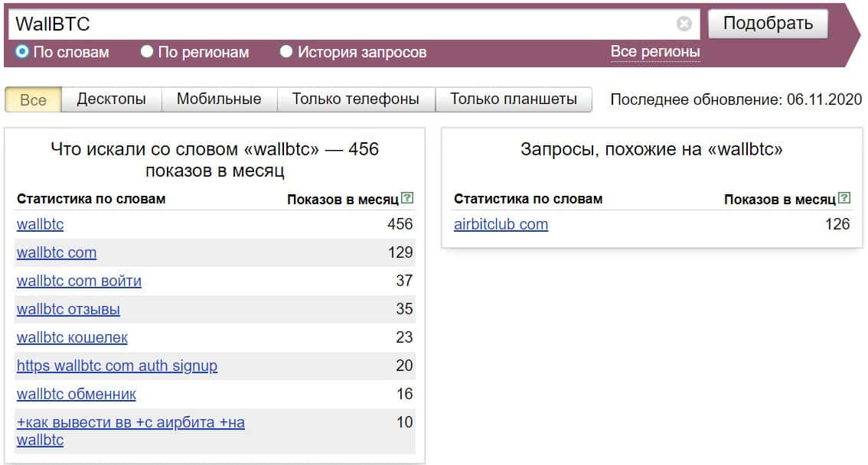The height and width of the screenshot is (465, 868).
Task: Open the 'Все регионы' region selector
Action: (655, 52)
